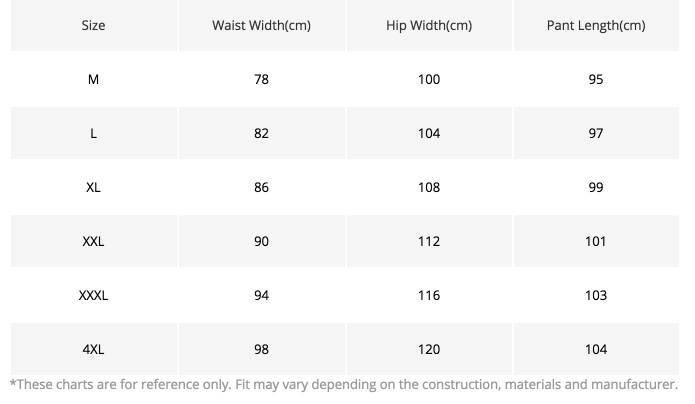Screen dimensions: 695x404
Task: Select the Pant Length(cm) header cell
Action: click(x=596, y=25)
